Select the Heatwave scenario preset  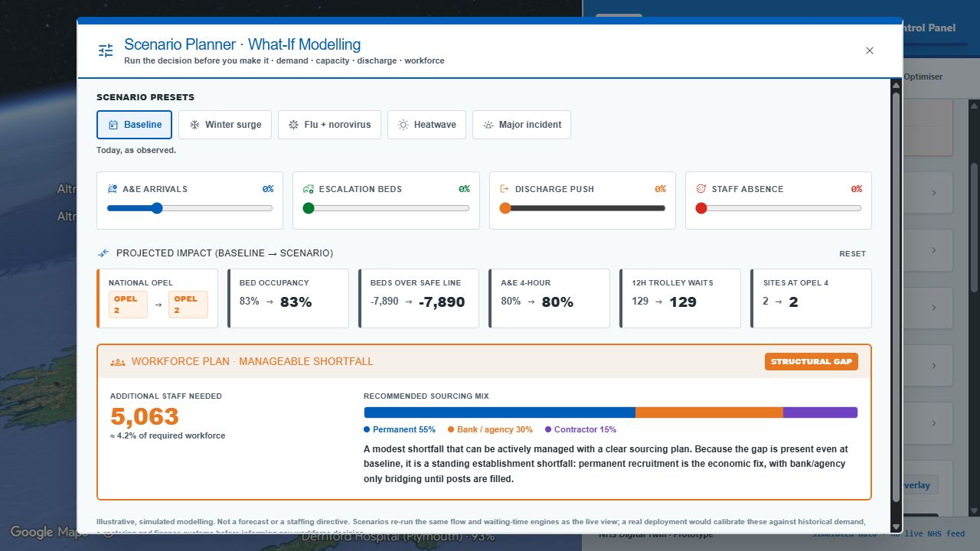coord(426,125)
